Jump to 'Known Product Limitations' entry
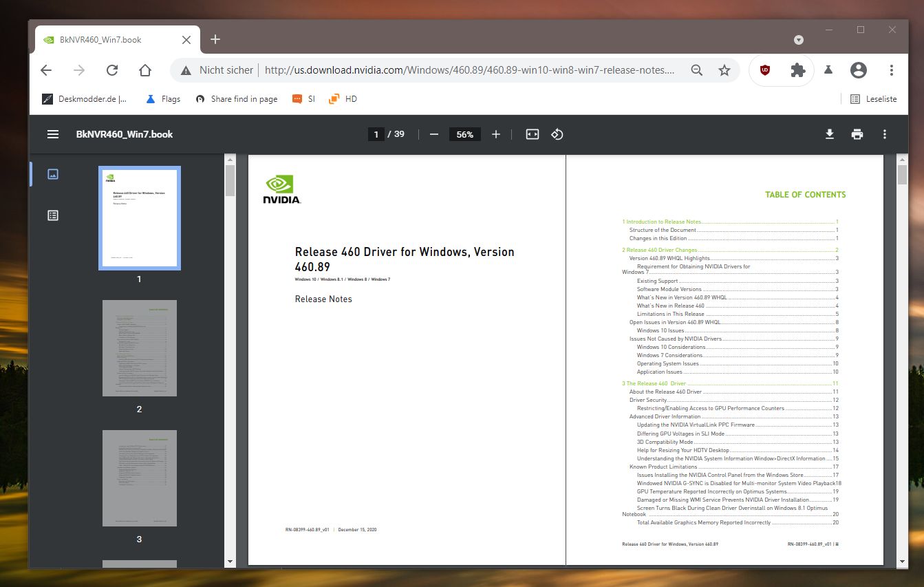 733,467
